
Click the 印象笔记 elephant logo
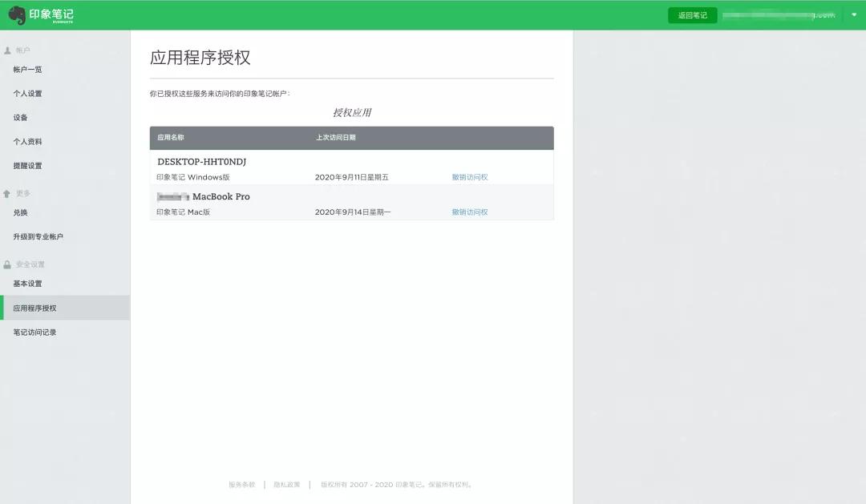[41, 15]
